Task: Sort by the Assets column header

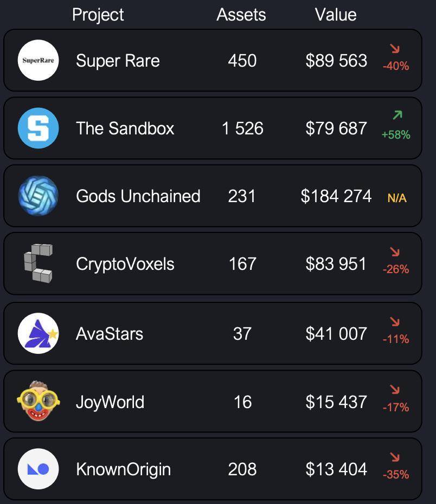Action: pyautogui.click(x=241, y=15)
